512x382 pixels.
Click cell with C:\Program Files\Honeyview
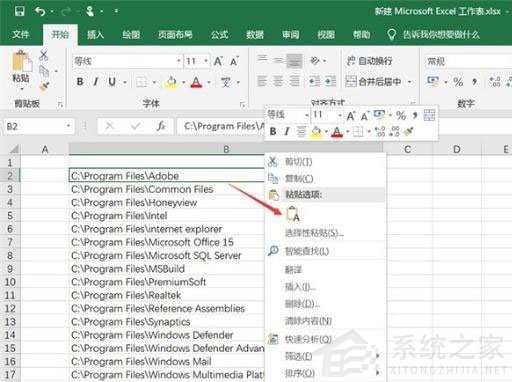point(167,203)
